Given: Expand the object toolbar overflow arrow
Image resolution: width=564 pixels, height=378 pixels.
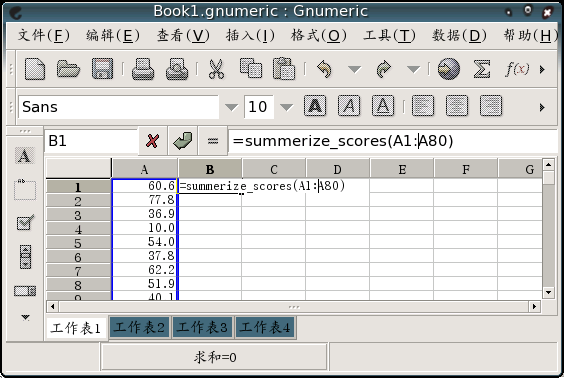Looking at the screenshot, I should (25, 317).
